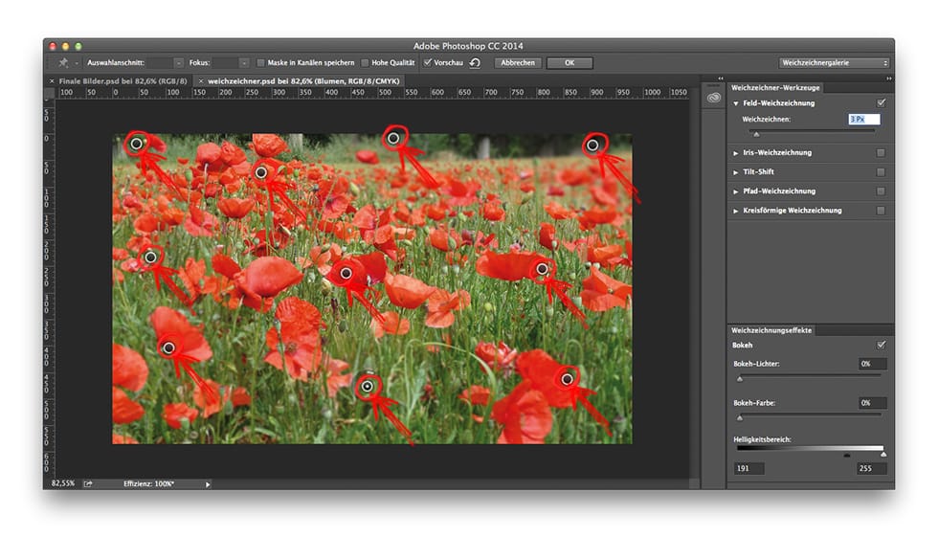Click the Helligkeitsbereich: label
938x560 pixels.
[762, 439]
